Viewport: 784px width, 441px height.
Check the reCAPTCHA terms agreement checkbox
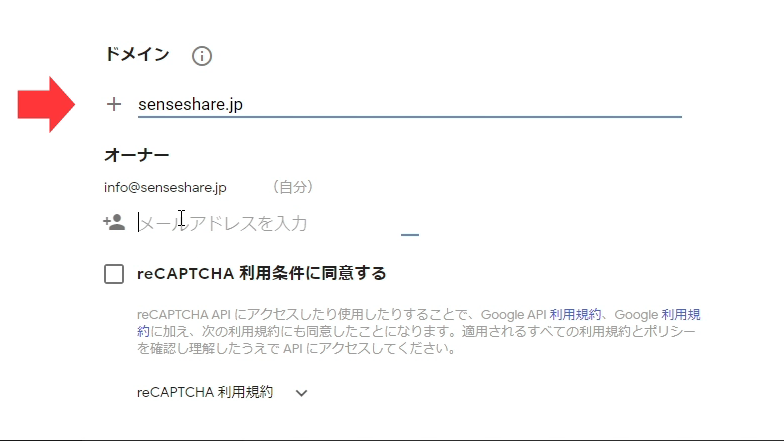pos(114,274)
